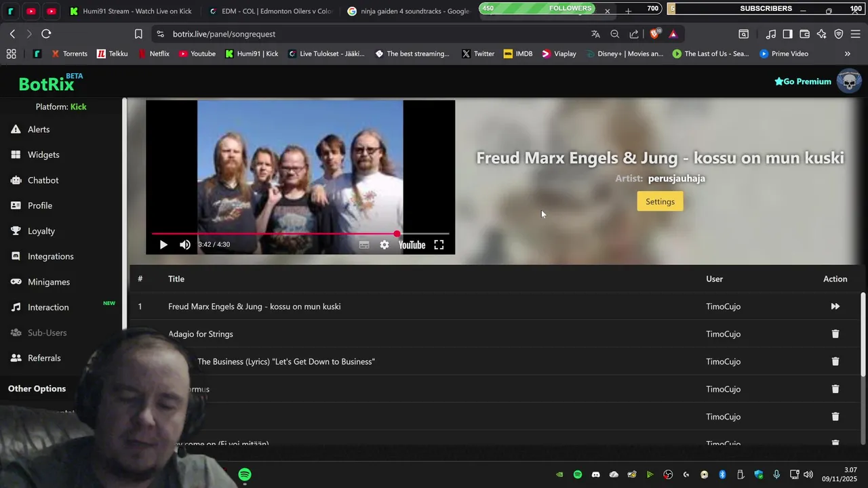Switch to EDM - COL Edmonton Oilers tab
Screen dimensions: 868x488
pyautogui.click(x=270, y=12)
